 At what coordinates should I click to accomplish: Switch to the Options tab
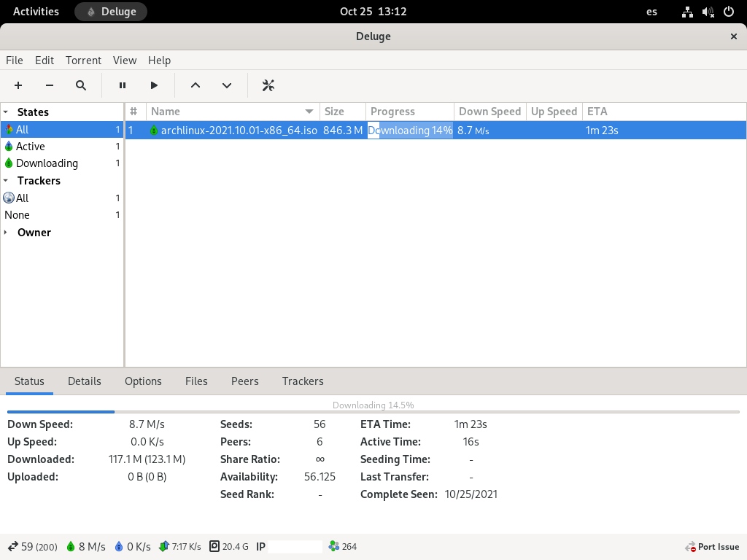point(143,381)
